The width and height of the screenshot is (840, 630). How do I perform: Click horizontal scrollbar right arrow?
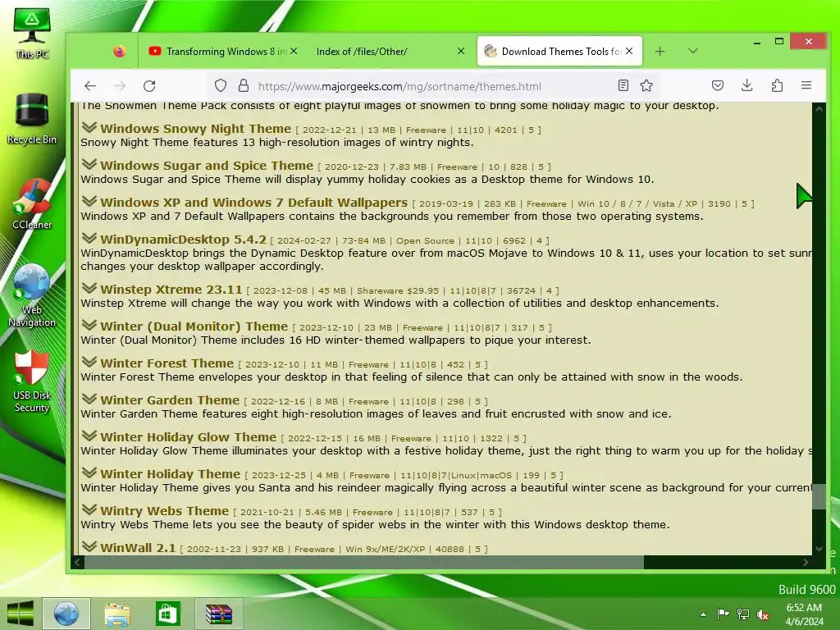[x=806, y=562]
